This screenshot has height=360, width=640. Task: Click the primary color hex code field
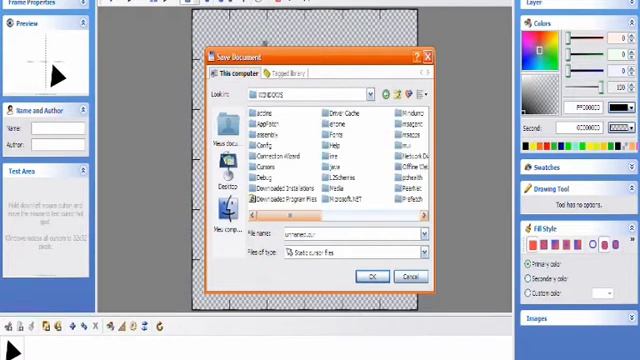583,108
